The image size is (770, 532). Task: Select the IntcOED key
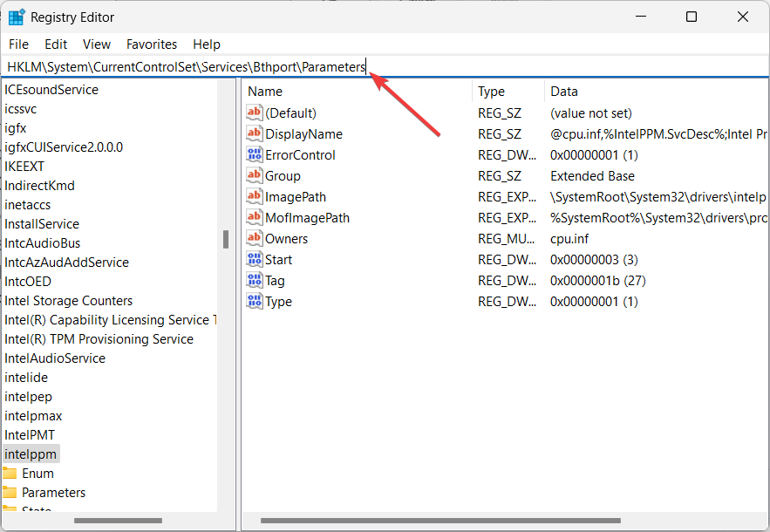click(28, 281)
